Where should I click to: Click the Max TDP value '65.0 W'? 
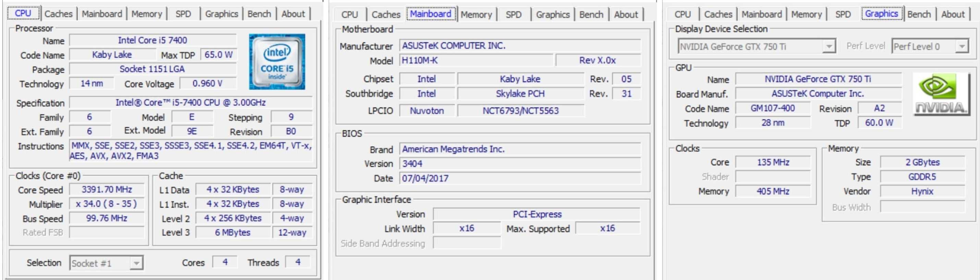[218, 54]
